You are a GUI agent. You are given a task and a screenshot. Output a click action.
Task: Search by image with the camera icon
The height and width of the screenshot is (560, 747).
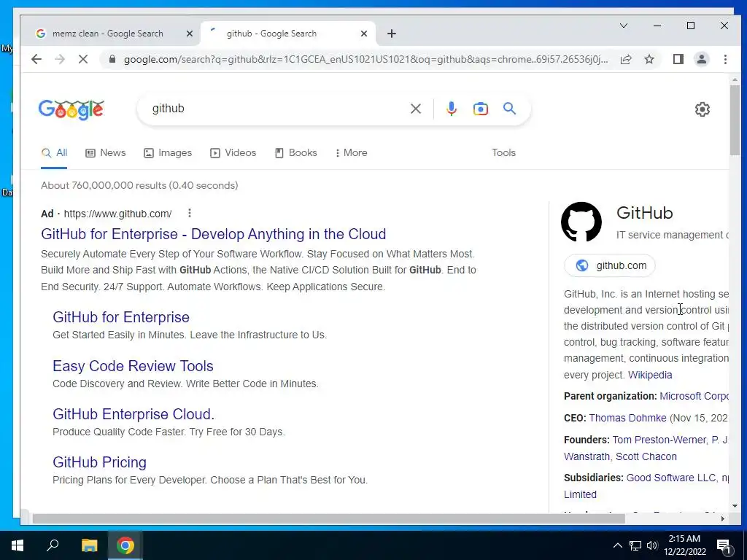pyautogui.click(x=481, y=109)
